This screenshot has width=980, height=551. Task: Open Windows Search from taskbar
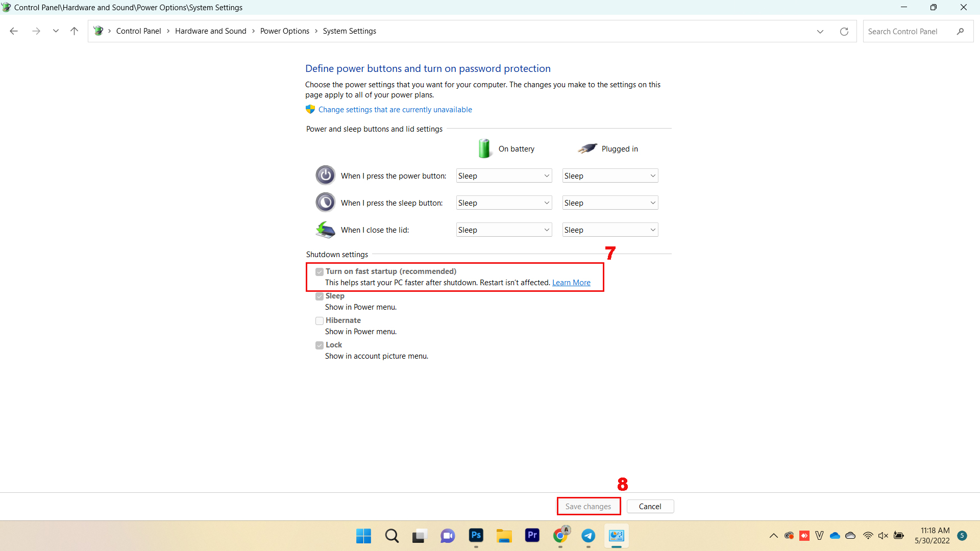coord(391,536)
